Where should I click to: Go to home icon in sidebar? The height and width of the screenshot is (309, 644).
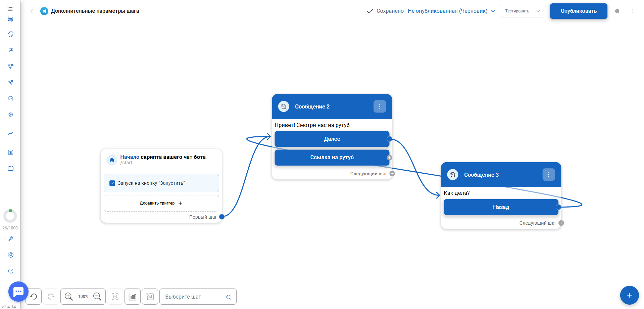[x=11, y=34]
